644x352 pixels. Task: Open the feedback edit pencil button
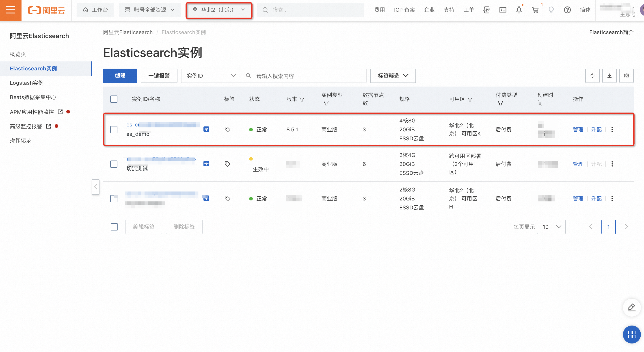pos(631,307)
